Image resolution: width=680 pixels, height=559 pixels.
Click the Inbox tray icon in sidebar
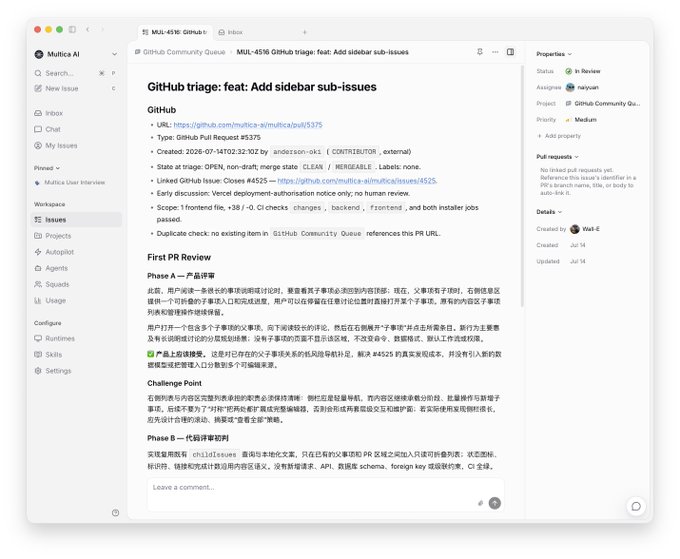[x=38, y=113]
